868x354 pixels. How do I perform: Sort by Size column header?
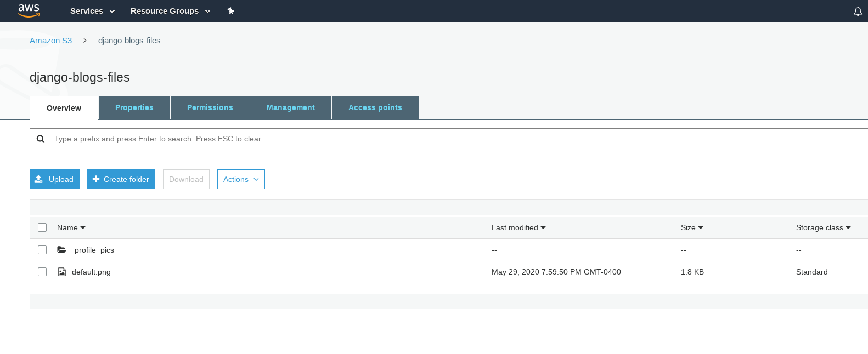click(x=692, y=227)
